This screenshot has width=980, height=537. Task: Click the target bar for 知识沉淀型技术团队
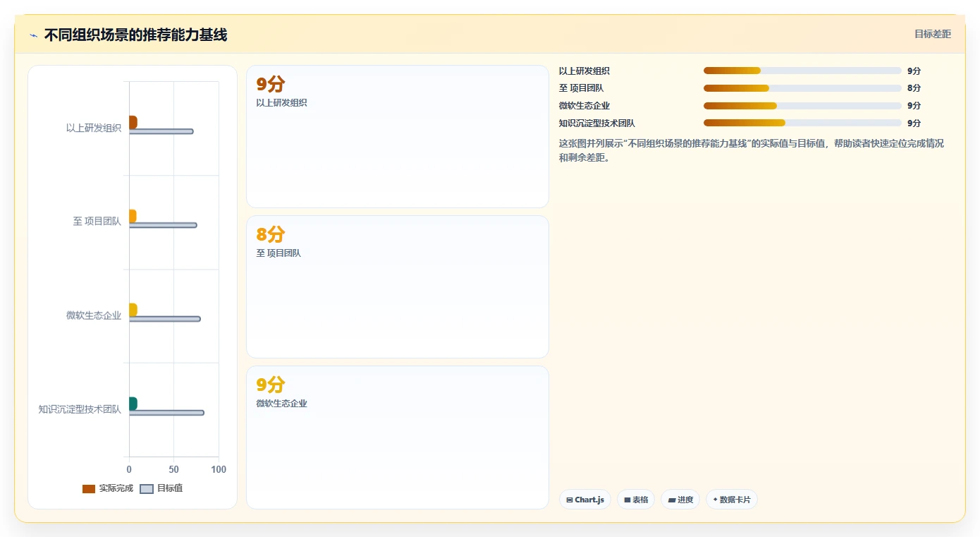(x=166, y=413)
